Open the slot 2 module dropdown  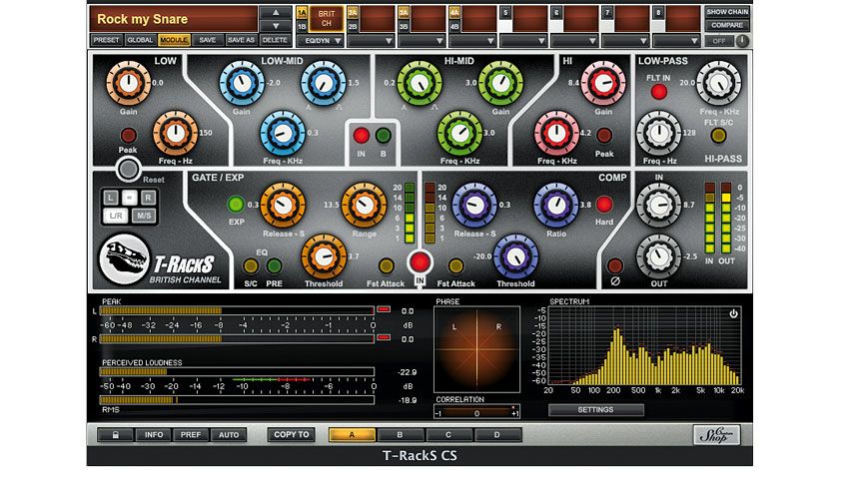pyautogui.click(x=371, y=41)
